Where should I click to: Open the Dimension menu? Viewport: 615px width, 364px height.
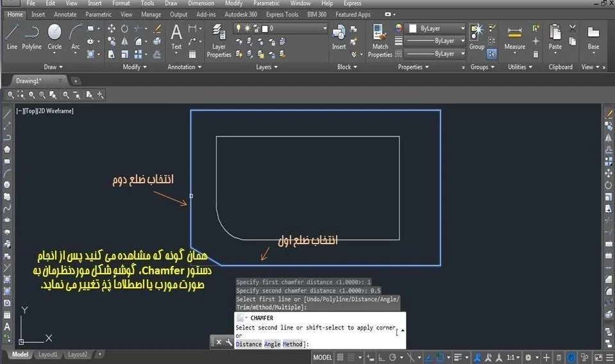click(201, 3)
